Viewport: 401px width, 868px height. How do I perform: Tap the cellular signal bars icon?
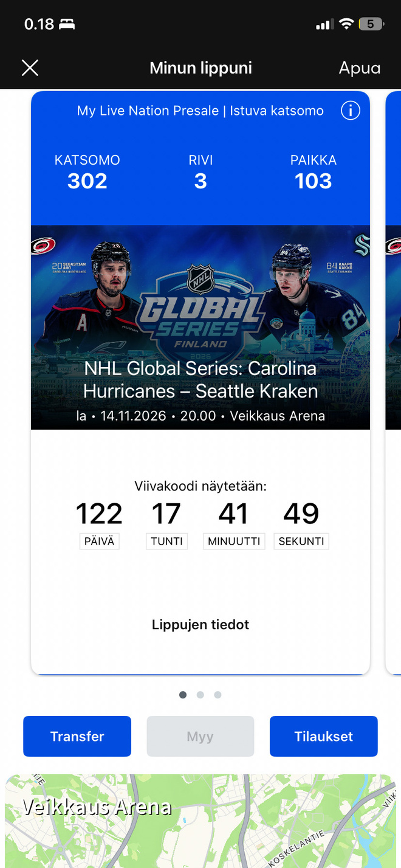pos(324,25)
